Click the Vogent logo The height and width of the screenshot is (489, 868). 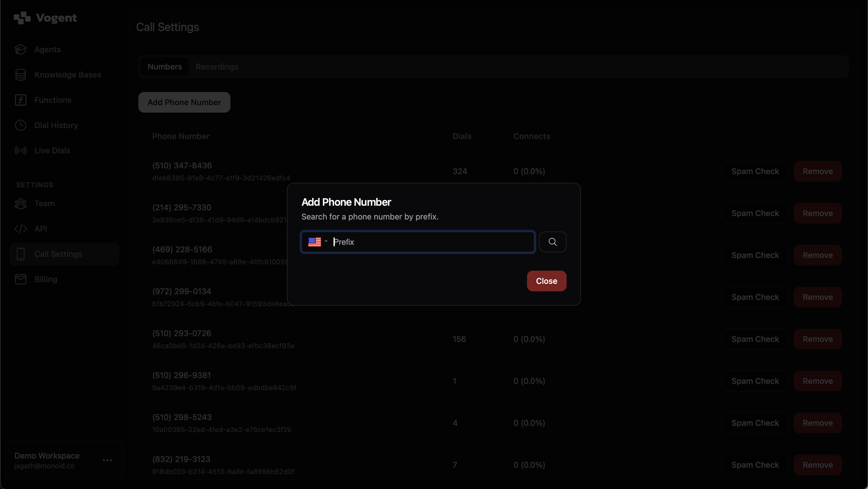pos(45,18)
